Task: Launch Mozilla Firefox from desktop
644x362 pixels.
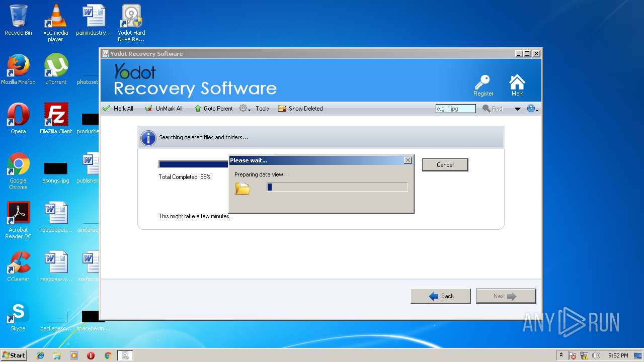Action: tap(18, 69)
